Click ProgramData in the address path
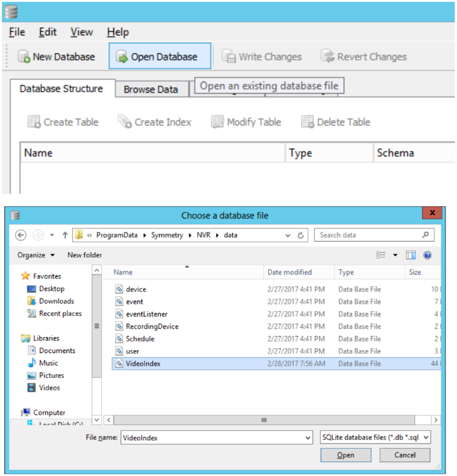This screenshot has height=476, width=457. coord(117,236)
